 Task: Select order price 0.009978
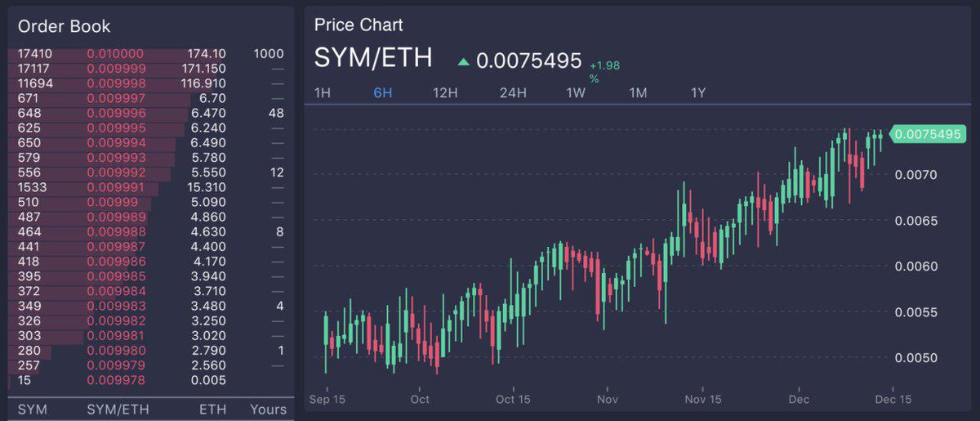[x=115, y=380]
